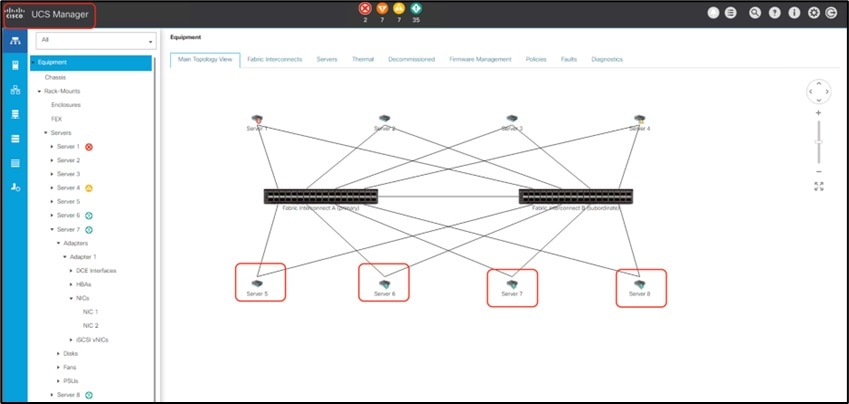Screen dimensions: 849x404
Task: Select Server 1 icon in topology
Action: coord(257,119)
